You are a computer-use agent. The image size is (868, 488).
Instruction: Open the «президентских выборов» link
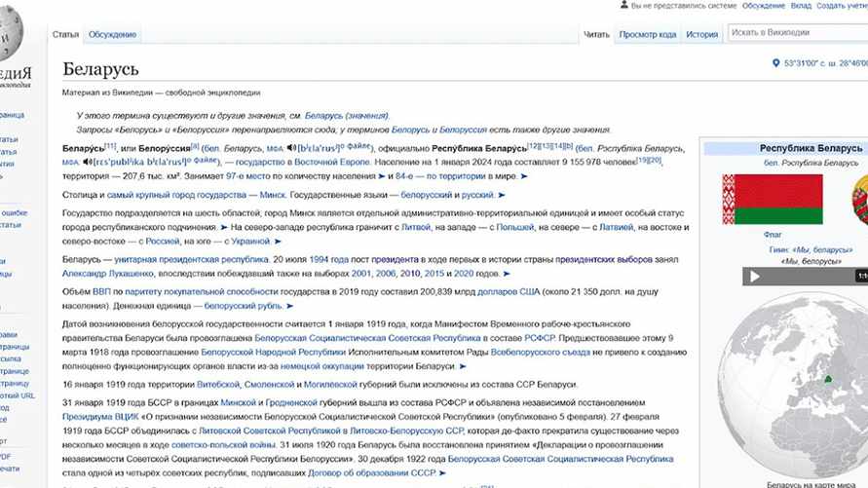pos(604,259)
